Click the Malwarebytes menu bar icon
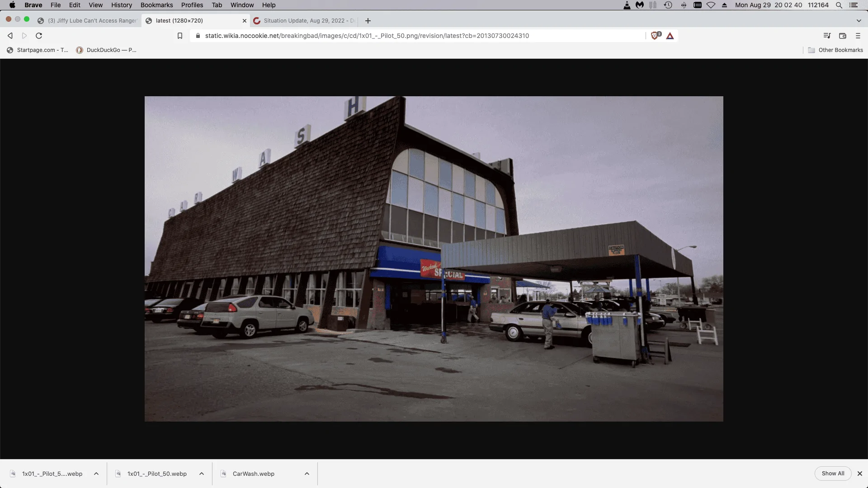 [640, 5]
